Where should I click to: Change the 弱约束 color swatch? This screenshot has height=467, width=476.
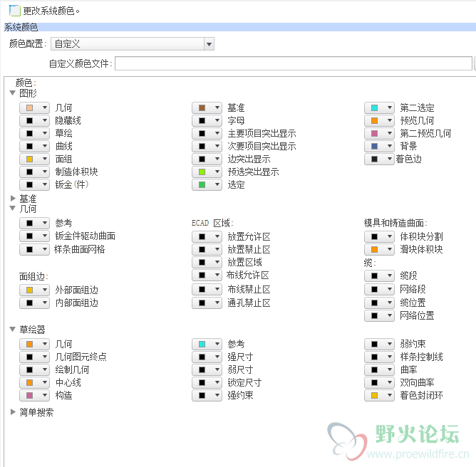click(x=380, y=344)
